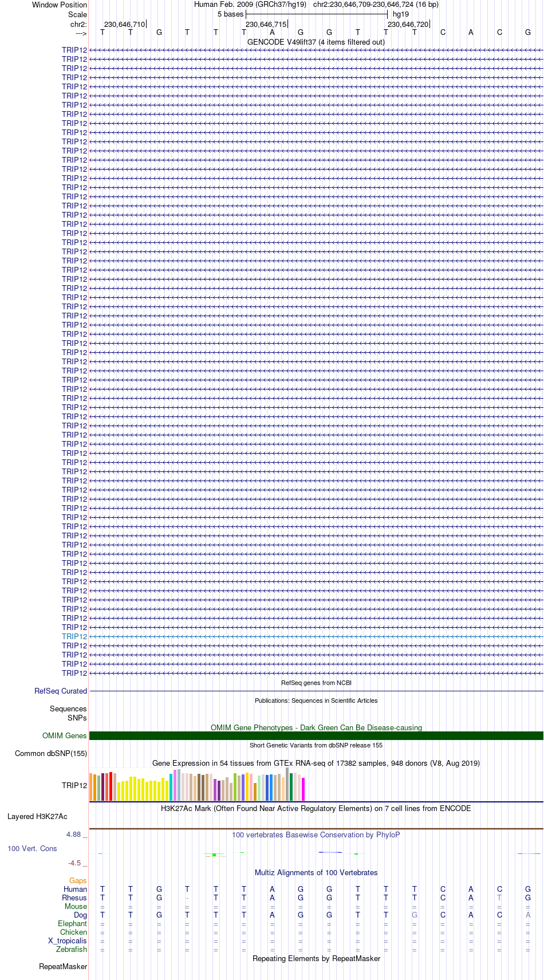This screenshot has height=980, width=544.
Task: Click the '-4.5' PhyloP lower scale value
Action: pos(74,863)
